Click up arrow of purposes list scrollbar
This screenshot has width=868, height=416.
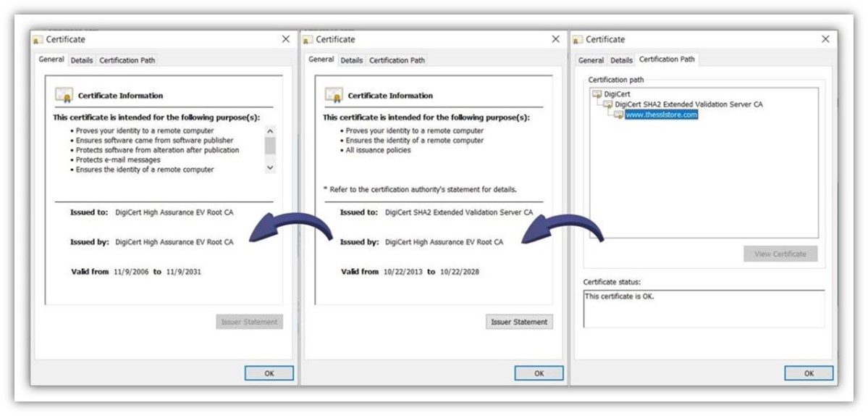coord(270,131)
